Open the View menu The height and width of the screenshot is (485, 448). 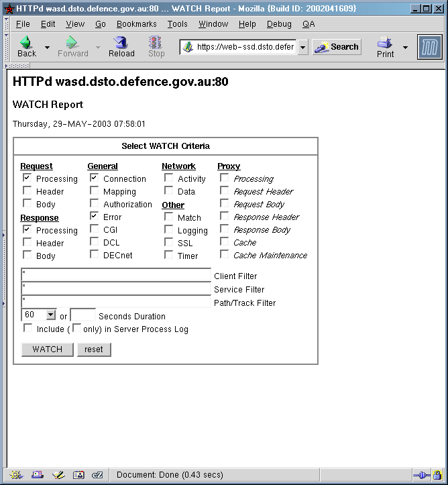click(x=75, y=24)
